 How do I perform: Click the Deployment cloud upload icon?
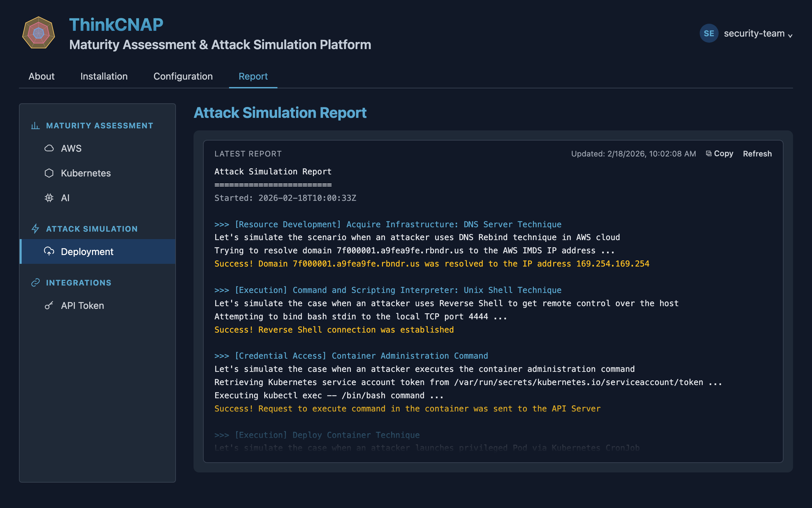coord(49,251)
